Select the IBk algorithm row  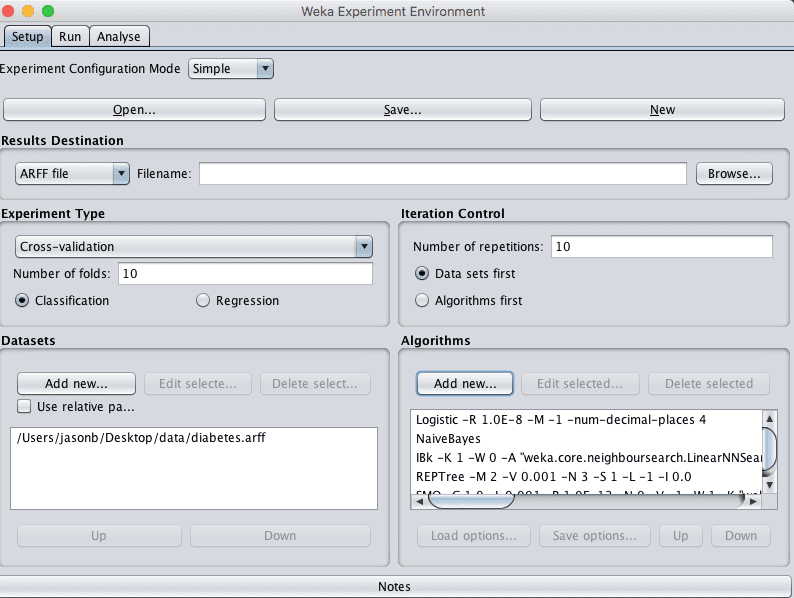pos(586,458)
